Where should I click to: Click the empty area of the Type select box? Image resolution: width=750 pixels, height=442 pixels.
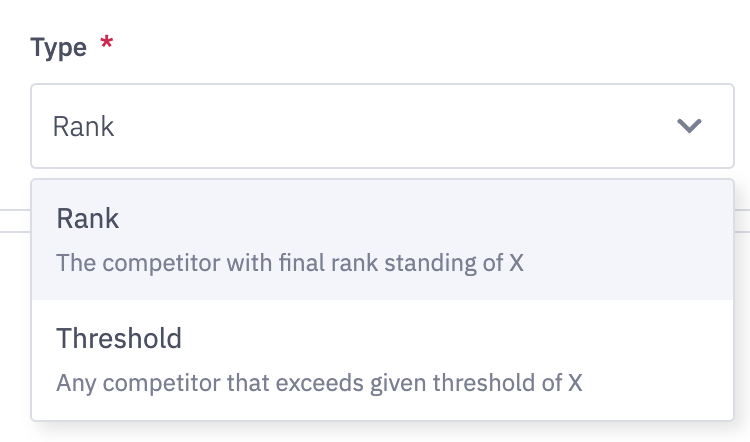pyautogui.click(x=400, y=126)
